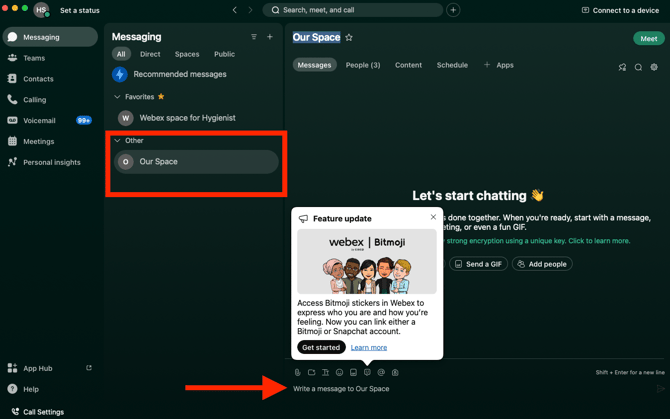
Task: Click the Write a message input field
Action: coord(470,389)
